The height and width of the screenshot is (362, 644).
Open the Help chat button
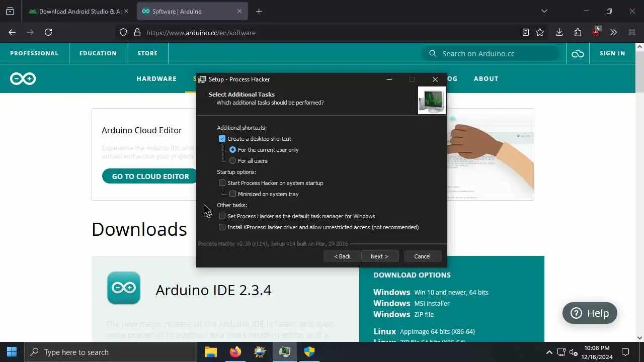pyautogui.click(x=590, y=313)
